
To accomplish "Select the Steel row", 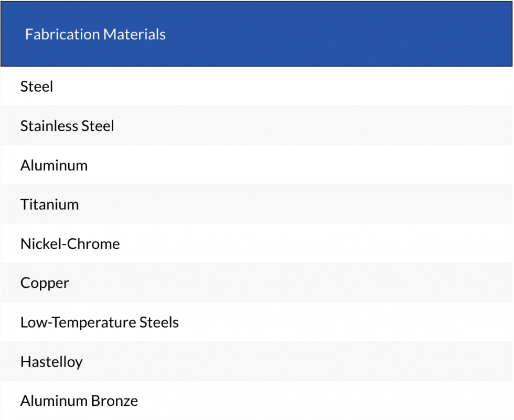I will [256, 87].
